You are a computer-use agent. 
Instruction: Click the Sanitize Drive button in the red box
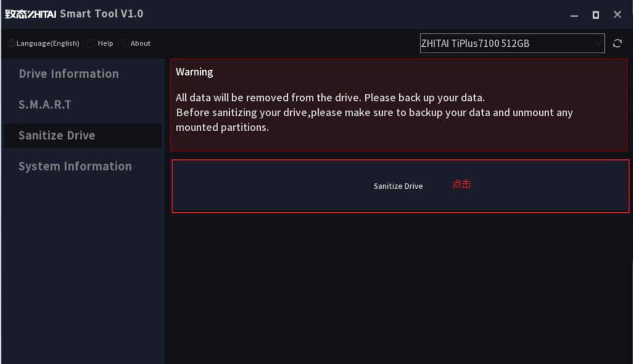[398, 186]
